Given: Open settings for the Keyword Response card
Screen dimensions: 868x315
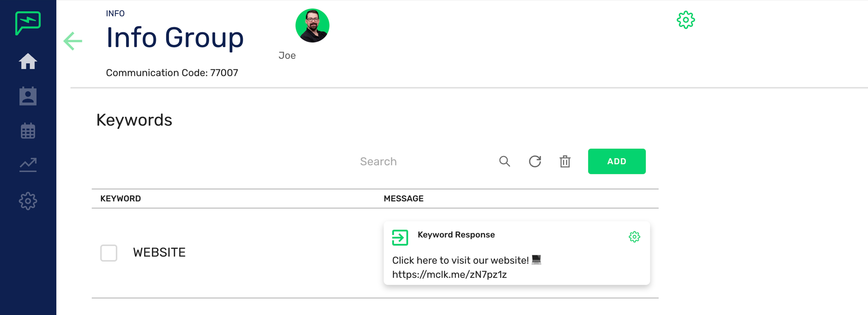Looking at the screenshot, I should point(635,237).
